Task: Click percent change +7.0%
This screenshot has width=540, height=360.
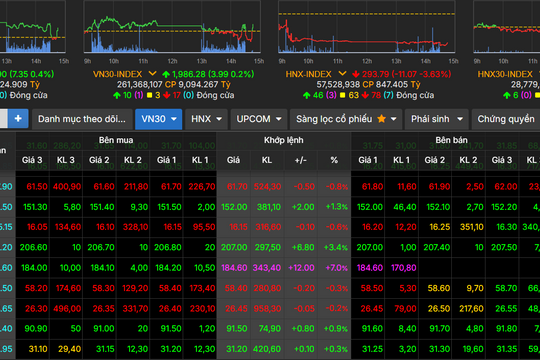Action: coord(336,268)
